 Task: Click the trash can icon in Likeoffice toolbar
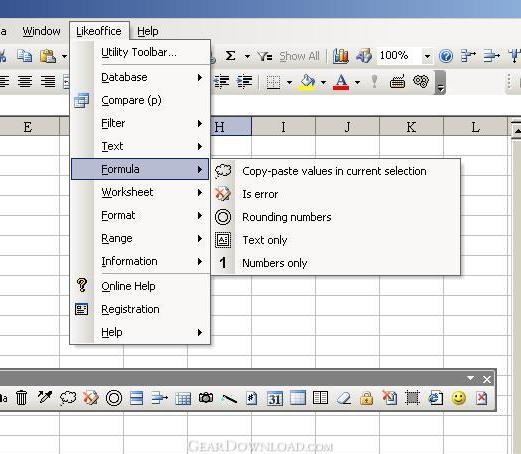coord(22,398)
